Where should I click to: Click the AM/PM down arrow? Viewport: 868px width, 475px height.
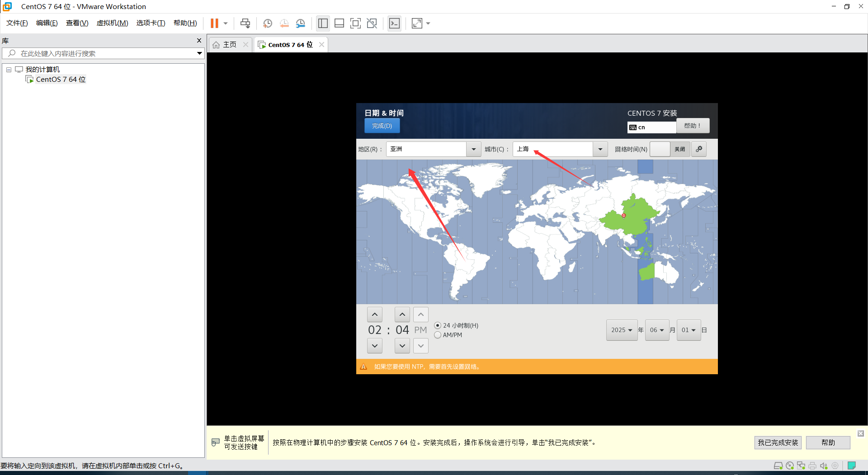pyautogui.click(x=421, y=346)
